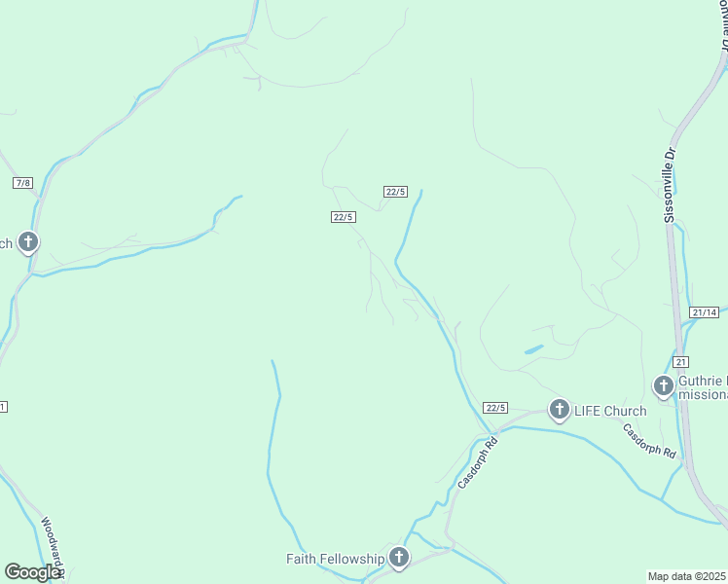
Task: Open the Guthrie missionary church pin
Action: tap(664, 386)
